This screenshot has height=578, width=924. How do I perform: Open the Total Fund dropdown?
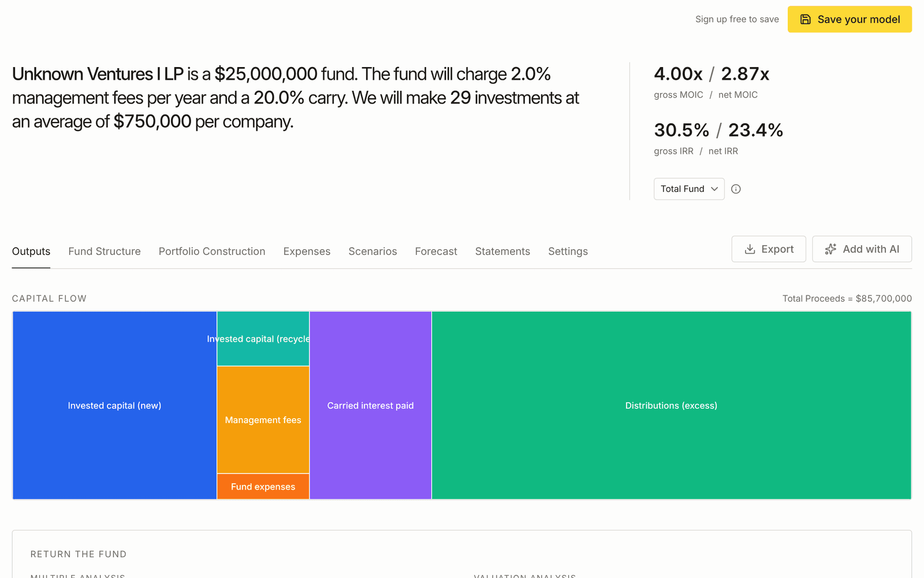click(x=689, y=189)
